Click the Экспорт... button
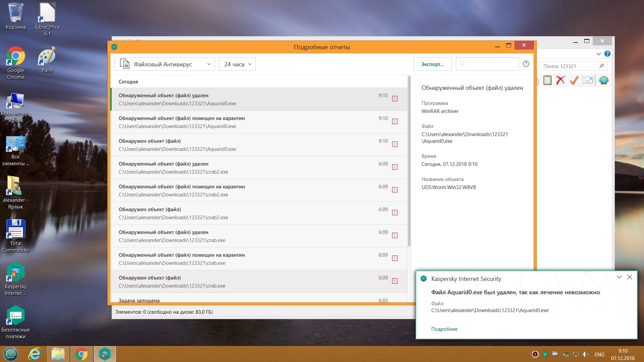Image resolution: width=644 pixels, height=362 pixels. 432,64
